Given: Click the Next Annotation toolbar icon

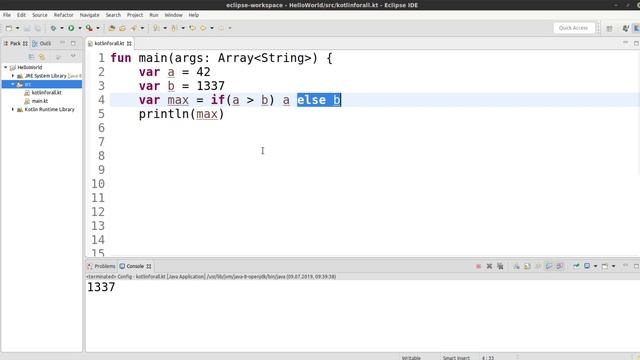Looking at the screenshot, I should pyautogui.click(x=156, y=28).
